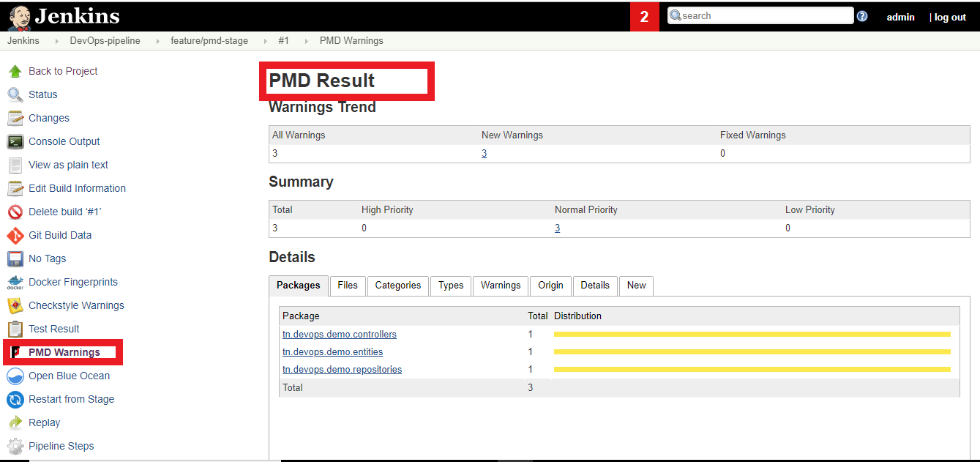Open the Normal Priority count 3 link

coord(557,228)
